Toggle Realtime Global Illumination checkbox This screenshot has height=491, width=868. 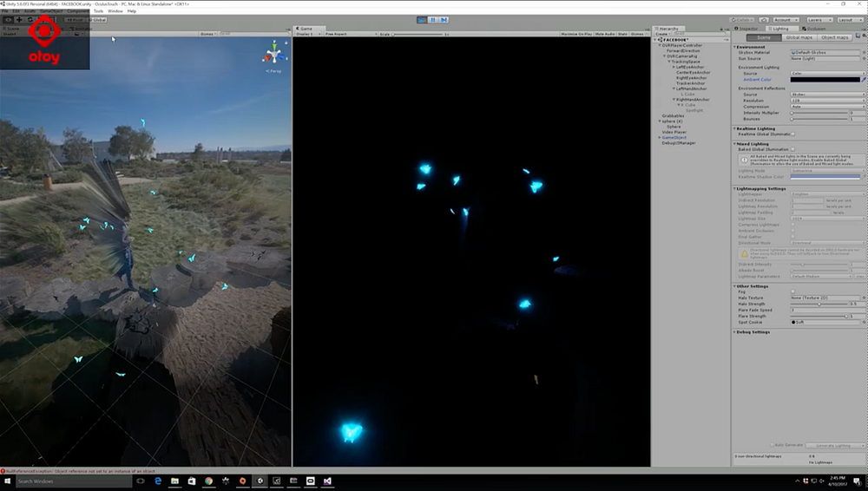click(x=792, y=134)
